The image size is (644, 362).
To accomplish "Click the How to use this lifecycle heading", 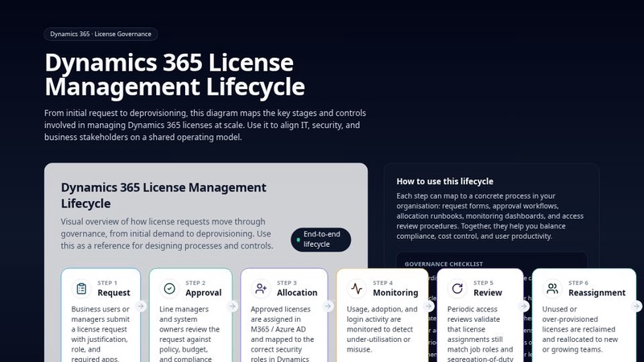I will 445,182.
